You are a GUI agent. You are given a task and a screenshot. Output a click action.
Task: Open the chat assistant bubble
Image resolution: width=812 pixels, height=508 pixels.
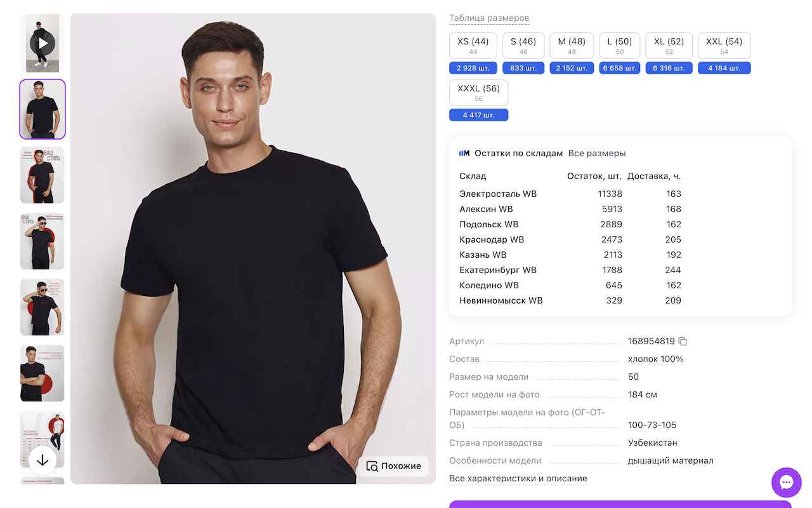click(786, 483)
